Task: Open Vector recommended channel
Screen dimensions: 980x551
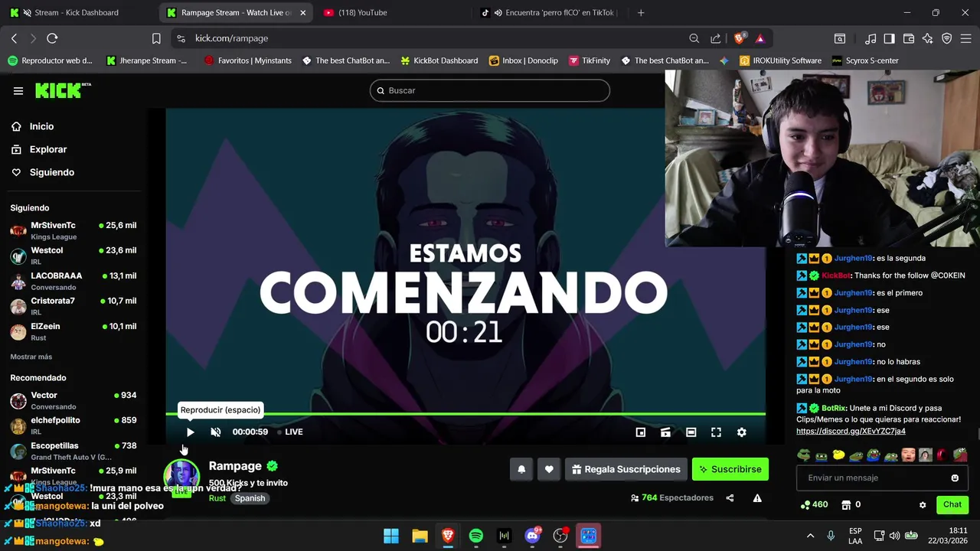Action: point(73,400)
